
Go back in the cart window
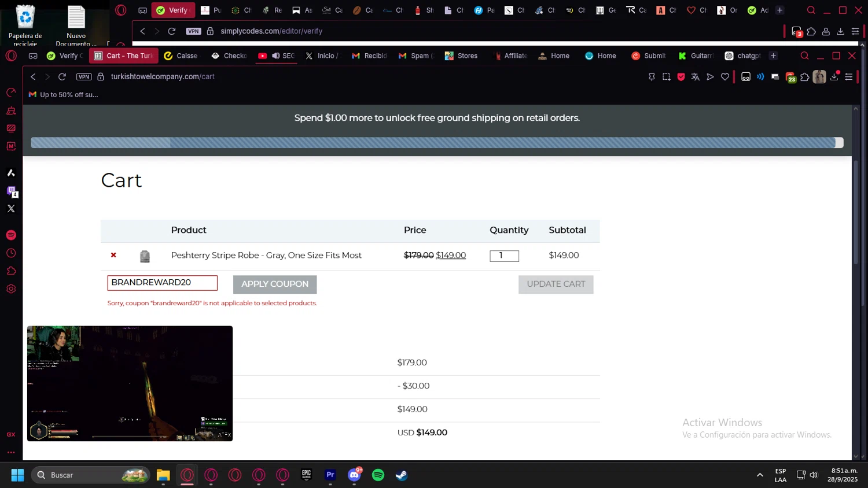coord(33,77)
